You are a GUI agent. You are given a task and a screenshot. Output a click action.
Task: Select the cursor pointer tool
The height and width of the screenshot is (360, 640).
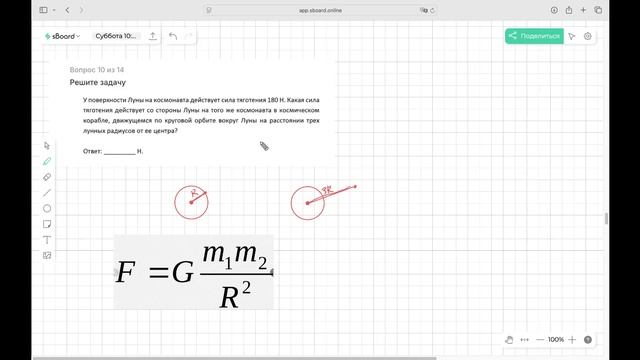47,145
